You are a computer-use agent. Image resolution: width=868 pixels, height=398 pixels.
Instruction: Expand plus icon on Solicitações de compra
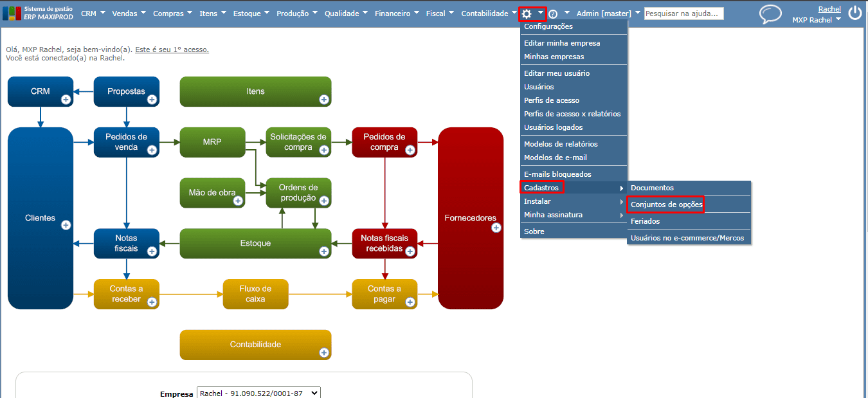click(x=324, y=150)
